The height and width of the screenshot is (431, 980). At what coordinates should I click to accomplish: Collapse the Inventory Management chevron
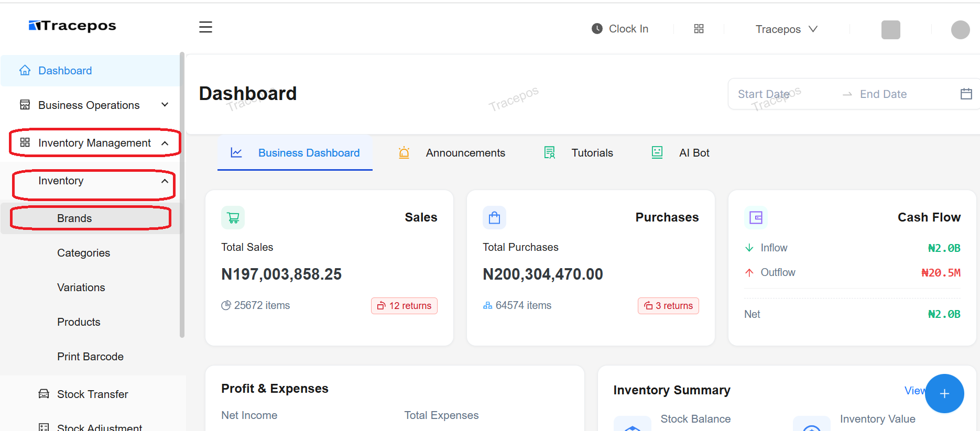(x=165, y=143)
